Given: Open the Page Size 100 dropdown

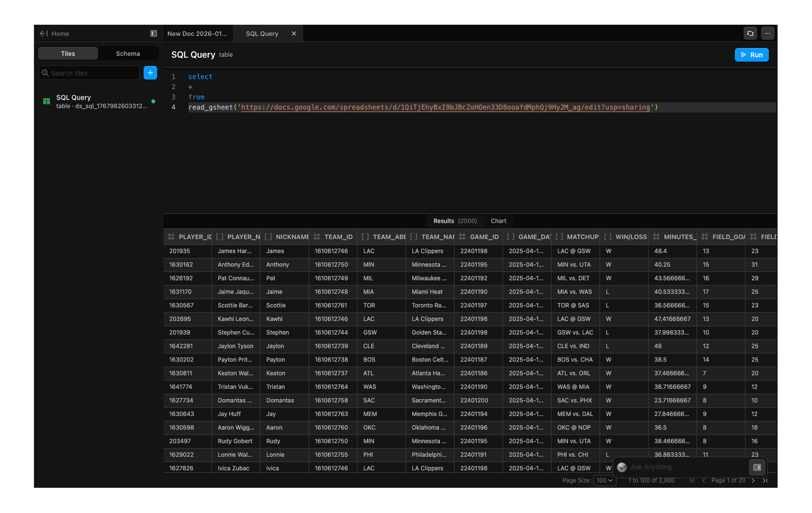Looking at the screenshot, I should 605,480.
